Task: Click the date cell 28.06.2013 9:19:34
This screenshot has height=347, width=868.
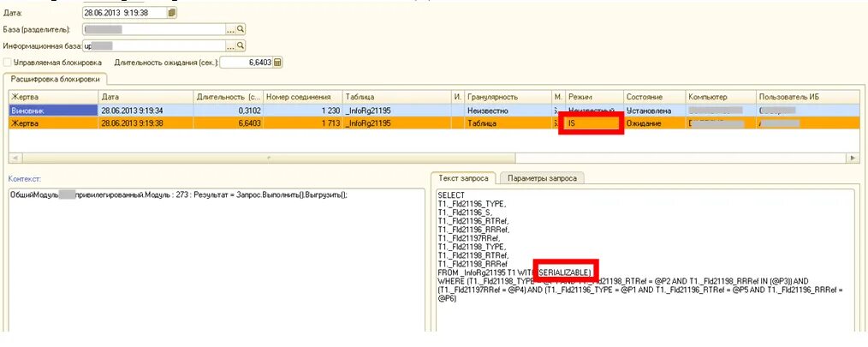Action: tap(146, 111)
